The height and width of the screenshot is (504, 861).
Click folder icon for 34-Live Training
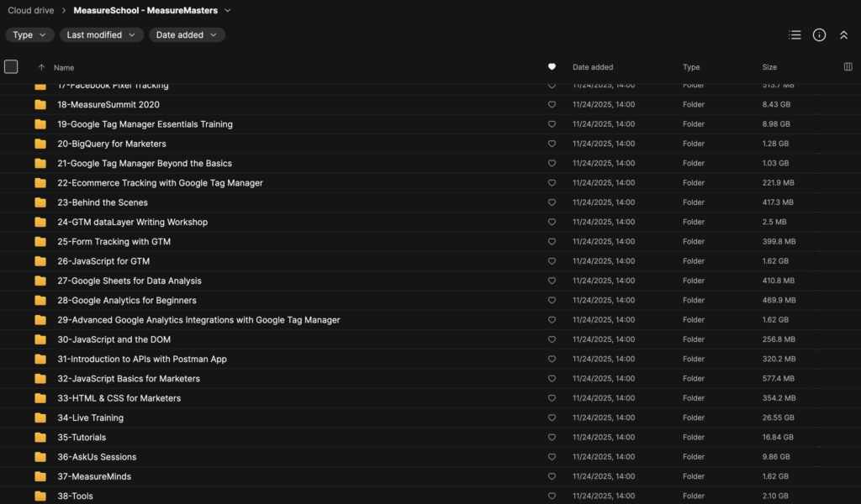pos(40,417)
